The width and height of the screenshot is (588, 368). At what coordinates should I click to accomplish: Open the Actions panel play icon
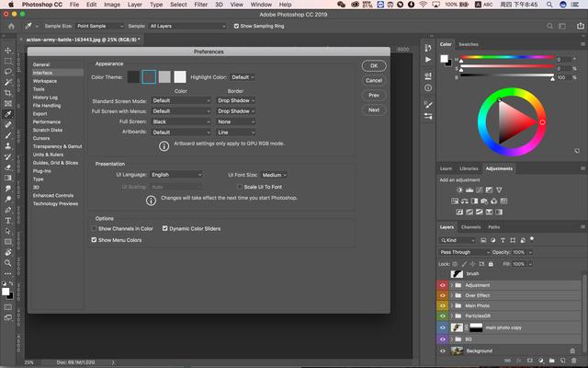[428, 59]
